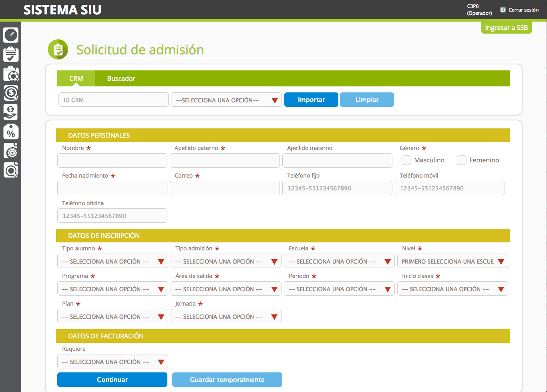Open the Jornada dropdown

click(226, 316)
